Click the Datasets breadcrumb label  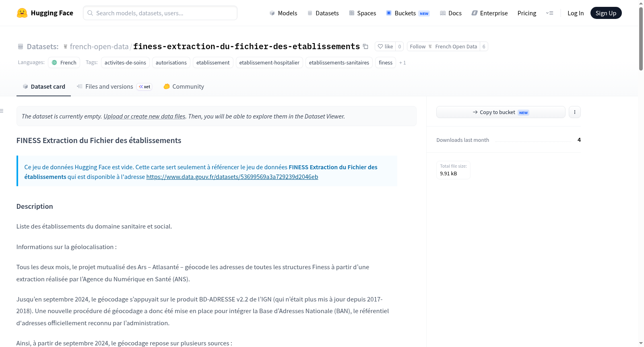(x=43, y=46)
